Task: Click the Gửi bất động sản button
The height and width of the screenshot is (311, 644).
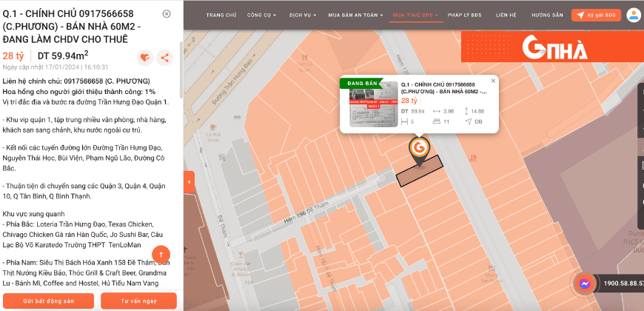Action: 48,301
